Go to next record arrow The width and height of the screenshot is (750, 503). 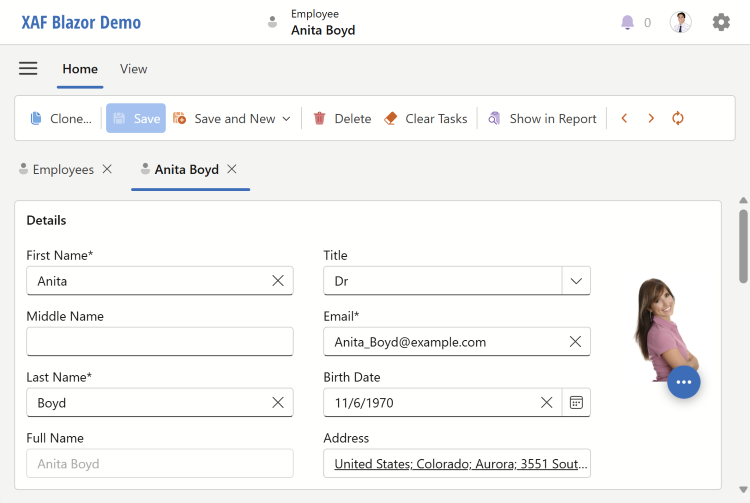tap(651, 118)
